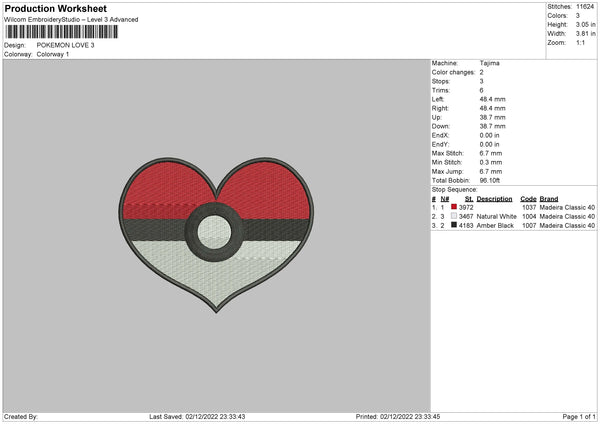Click the red color swatch for stop 1
Screen dimensions: 600x424
coord(454,207)
